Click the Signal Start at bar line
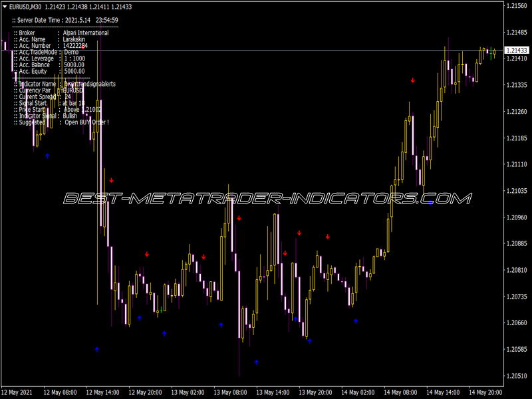This screenshot has width=532, height=399. (x=49, y=104)
